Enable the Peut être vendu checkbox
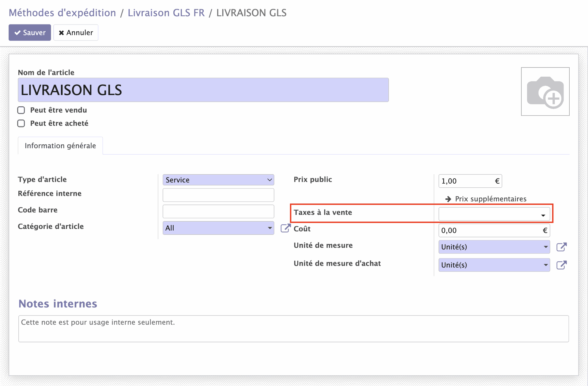Image resolution: width=588 pixels, height=386 pixels. [21, 110]
